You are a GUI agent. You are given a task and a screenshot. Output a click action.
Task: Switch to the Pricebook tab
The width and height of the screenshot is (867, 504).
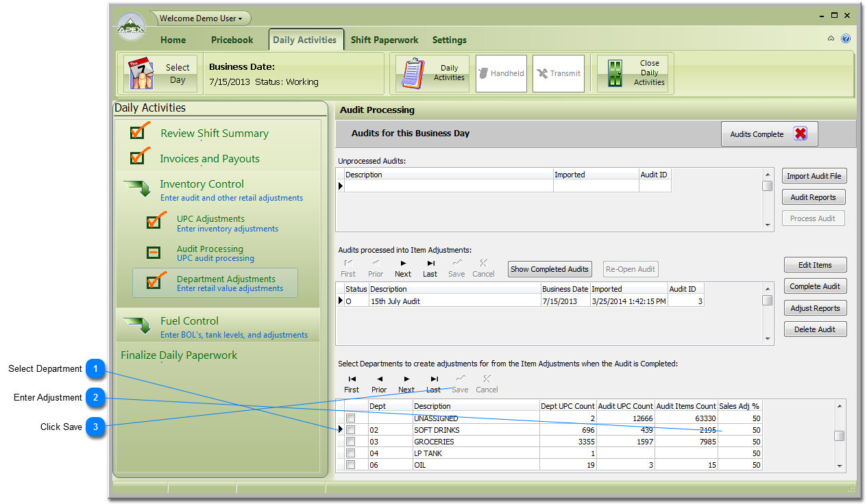232,40
